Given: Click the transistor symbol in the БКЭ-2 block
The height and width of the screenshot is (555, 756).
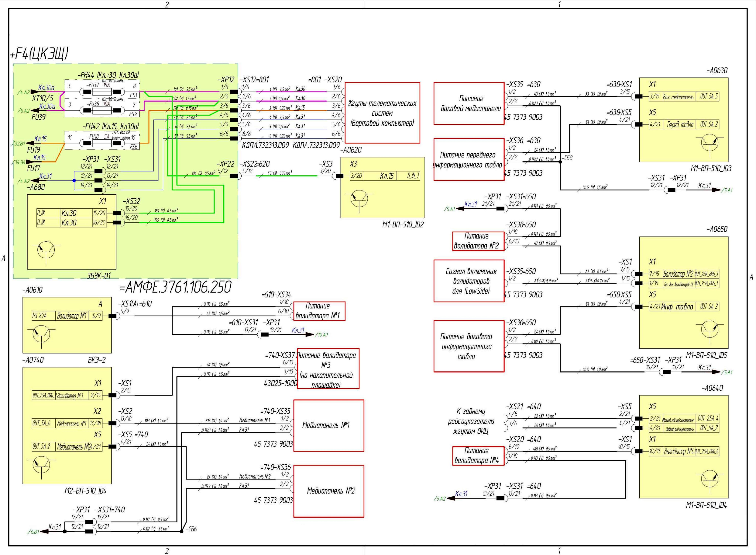Looking at the screenshot, I should pyautogui.click(x=41, y=335).
